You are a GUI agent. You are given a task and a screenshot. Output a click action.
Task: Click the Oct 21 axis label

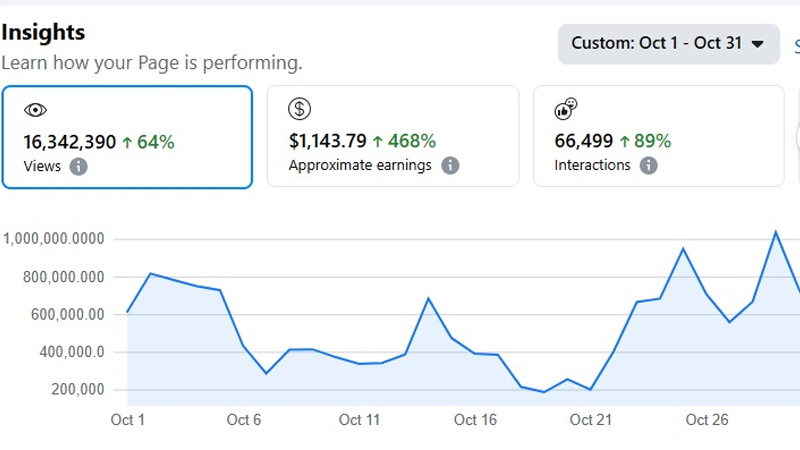tap(591, 420)
